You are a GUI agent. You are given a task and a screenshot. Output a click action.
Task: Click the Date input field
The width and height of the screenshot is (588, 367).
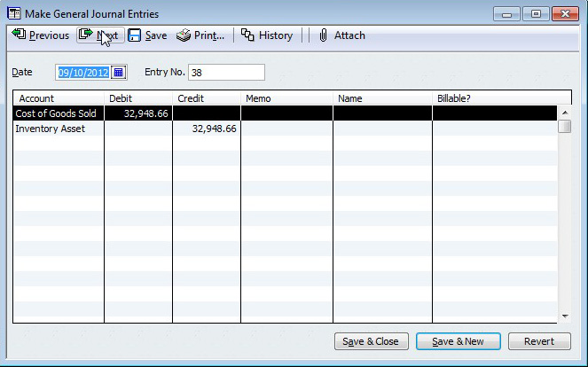(x=83, y=72)
